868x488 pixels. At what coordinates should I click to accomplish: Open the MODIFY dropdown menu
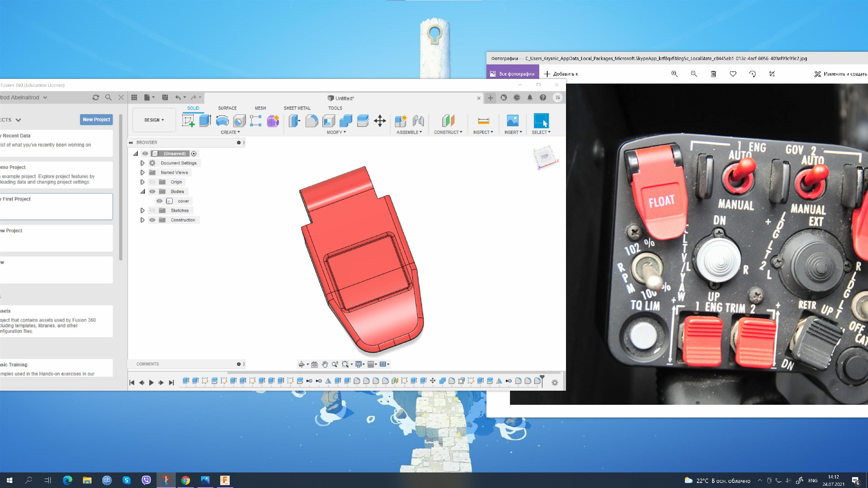(336, 132)
